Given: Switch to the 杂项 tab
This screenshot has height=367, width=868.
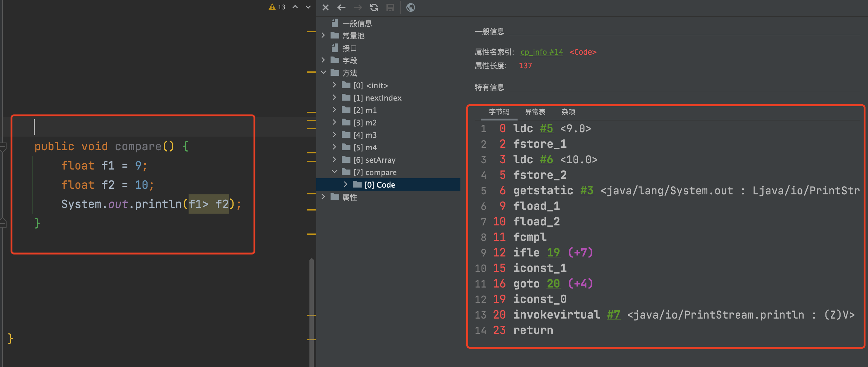Looking at the screenshot, I should point(568,112).
